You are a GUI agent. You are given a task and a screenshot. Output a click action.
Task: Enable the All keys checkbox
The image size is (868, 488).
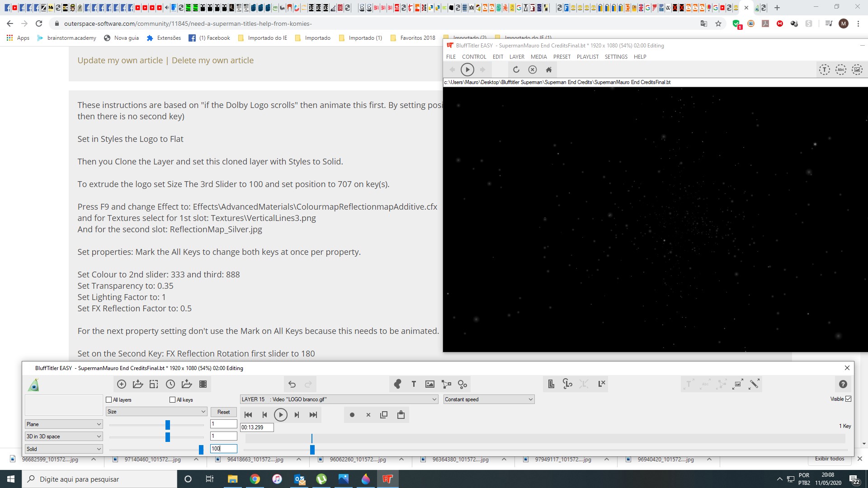tap(172, 400)
